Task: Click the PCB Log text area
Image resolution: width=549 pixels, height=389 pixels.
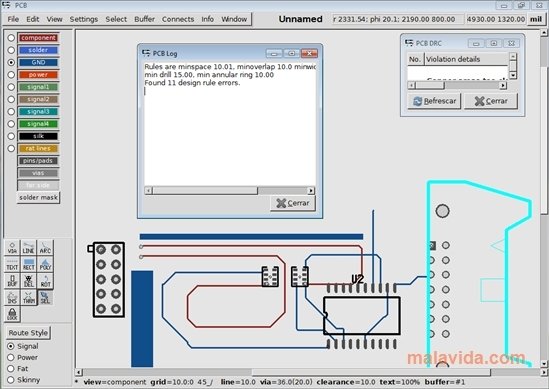Action: coord(230,124)
